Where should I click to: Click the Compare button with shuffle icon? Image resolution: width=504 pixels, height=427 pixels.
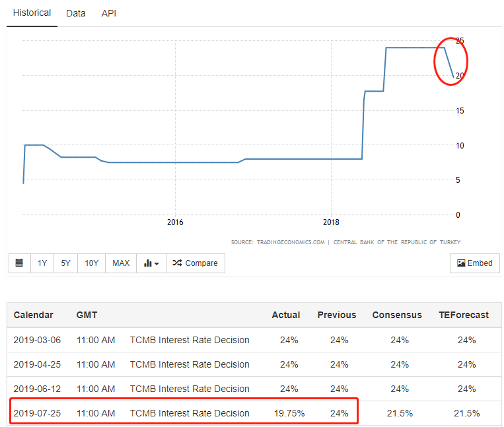[x=195, y=263]
